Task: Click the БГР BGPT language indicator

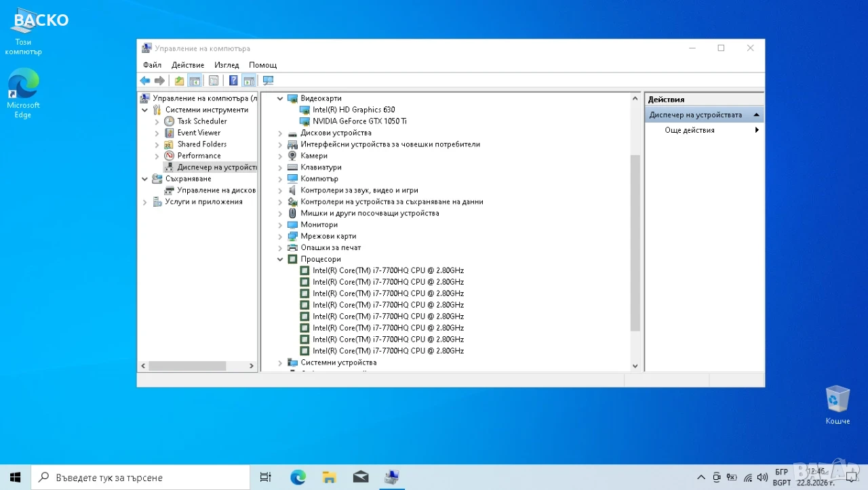Action: 782,477
